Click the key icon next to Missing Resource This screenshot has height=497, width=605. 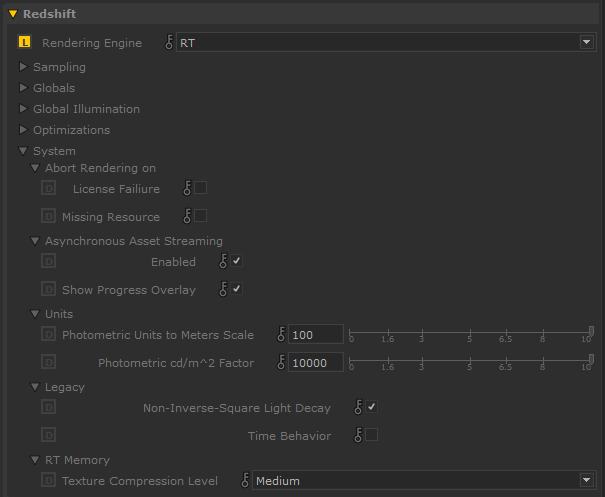pos(187,216)
